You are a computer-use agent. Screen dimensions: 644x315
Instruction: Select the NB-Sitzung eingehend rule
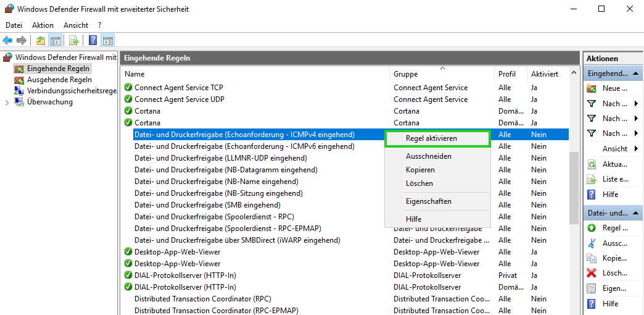pyautogui.click(x=218, y=193)
